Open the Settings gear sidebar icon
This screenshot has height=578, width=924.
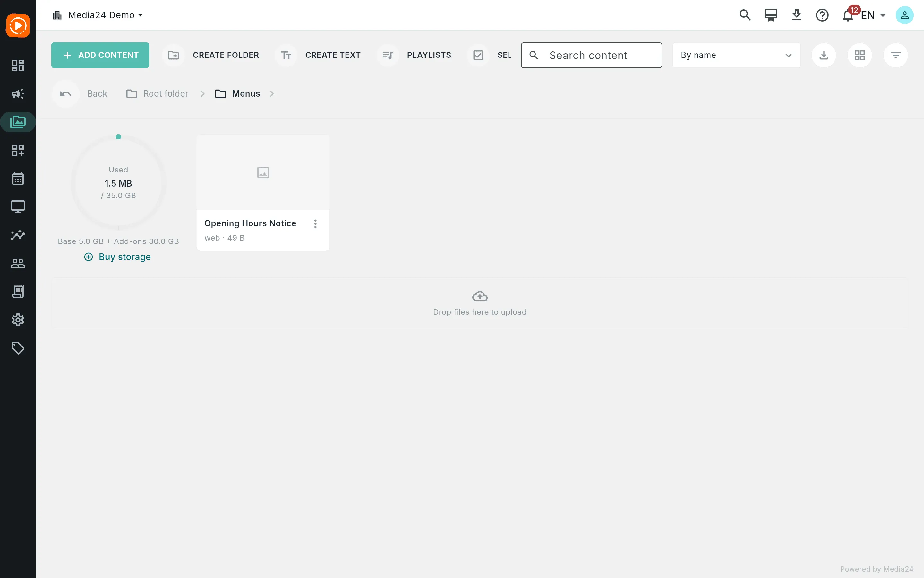(x=18, y=320)
